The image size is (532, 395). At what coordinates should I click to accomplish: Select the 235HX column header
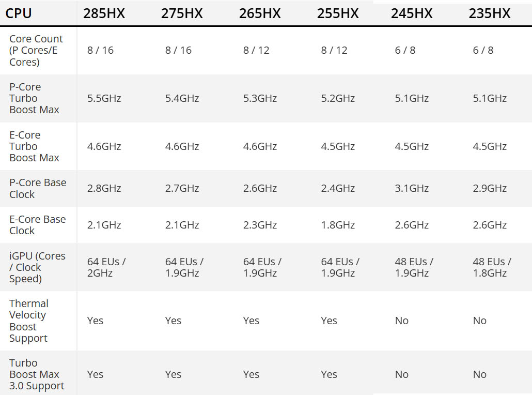(490, 13)
